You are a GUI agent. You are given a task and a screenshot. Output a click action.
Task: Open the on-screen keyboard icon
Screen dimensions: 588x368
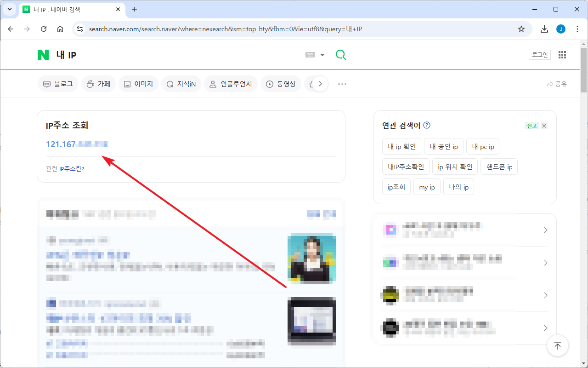tap(310, 55)
